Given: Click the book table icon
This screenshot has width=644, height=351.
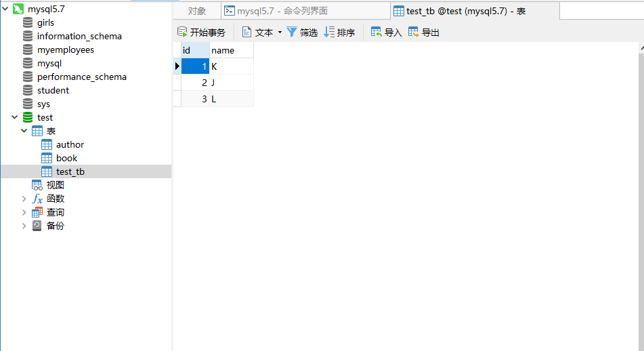Looking at the screenshot, I should click(47, 159).
